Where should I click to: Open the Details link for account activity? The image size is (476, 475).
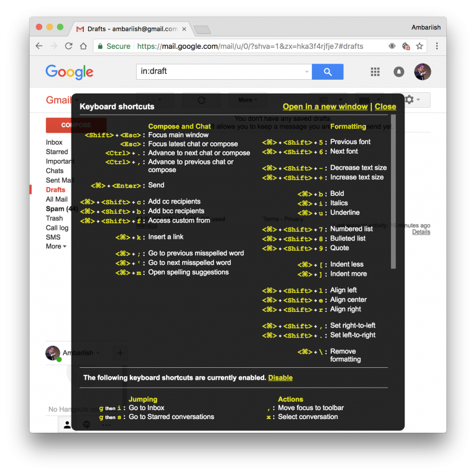[421, 232]
